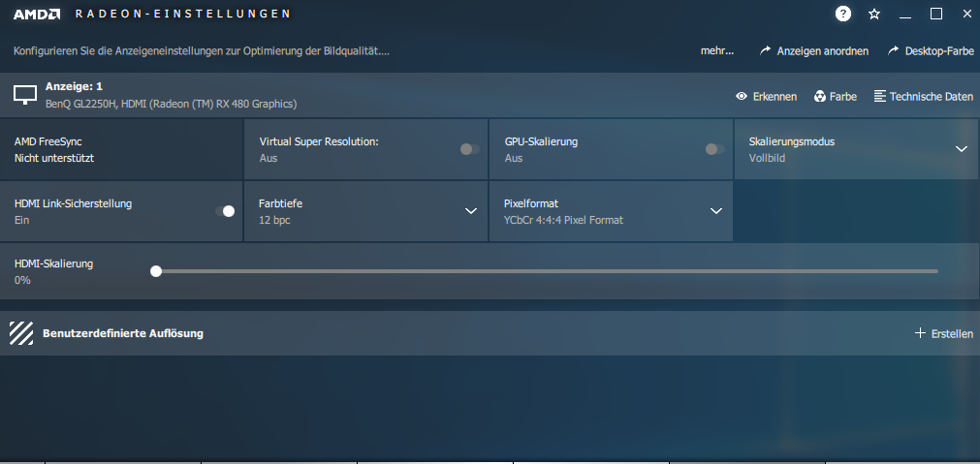
Task: Click the AMD FreeSync tile
Action: coord(121,149)
